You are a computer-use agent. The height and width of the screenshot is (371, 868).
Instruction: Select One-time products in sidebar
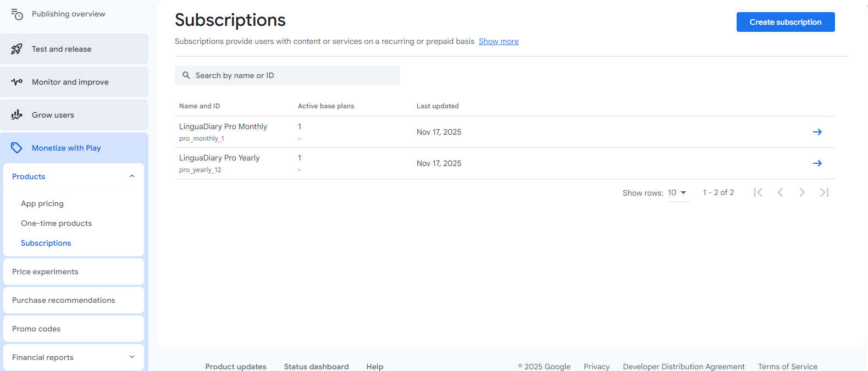tap(56, 223)
